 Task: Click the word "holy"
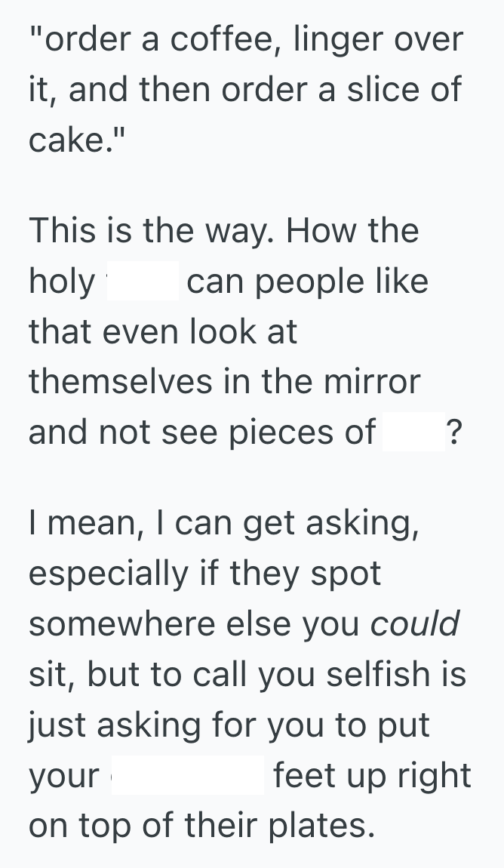[63, 282]
